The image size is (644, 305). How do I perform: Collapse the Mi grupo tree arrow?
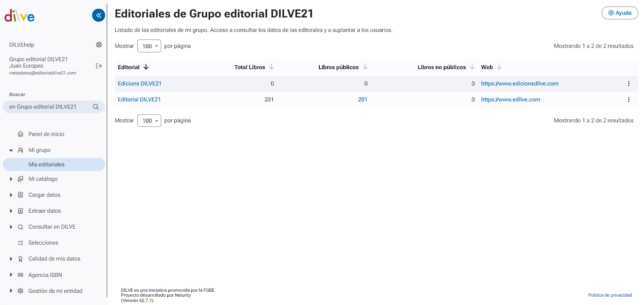click(x=11, y=150)
